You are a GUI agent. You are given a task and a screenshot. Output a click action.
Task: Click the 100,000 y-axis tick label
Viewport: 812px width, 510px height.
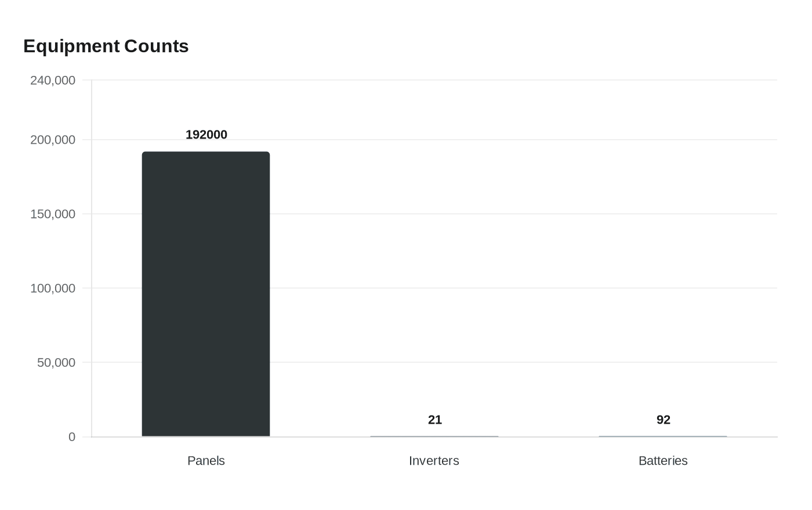53,288
